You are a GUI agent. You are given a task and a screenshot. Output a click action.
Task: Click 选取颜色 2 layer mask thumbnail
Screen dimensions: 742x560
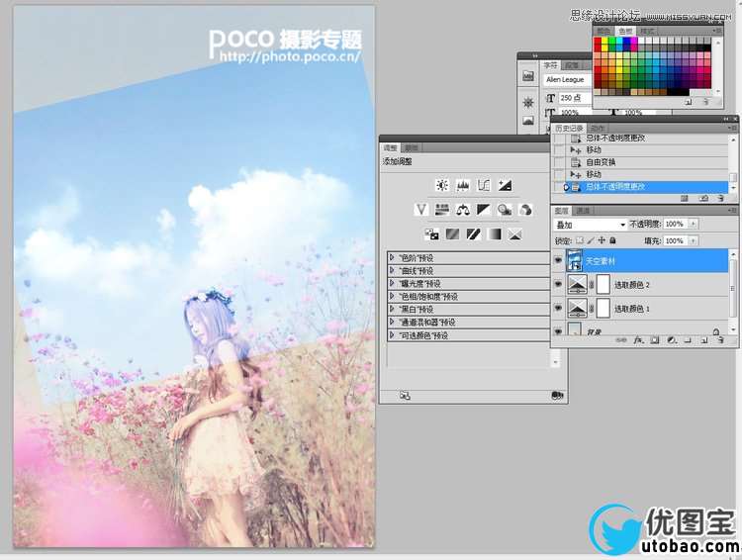coord(603,284)
